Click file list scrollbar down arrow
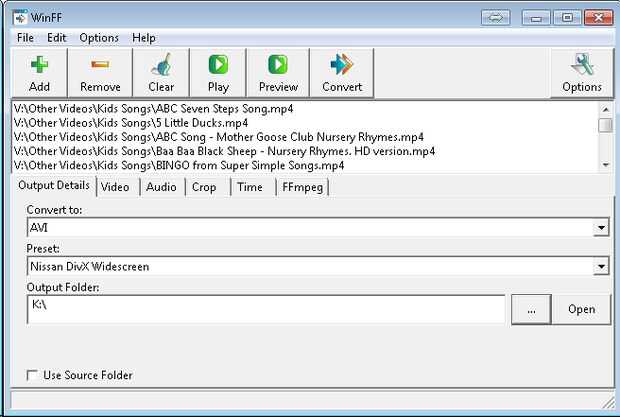The height and width of the screenshot is (417, 620). coord(605,165)
